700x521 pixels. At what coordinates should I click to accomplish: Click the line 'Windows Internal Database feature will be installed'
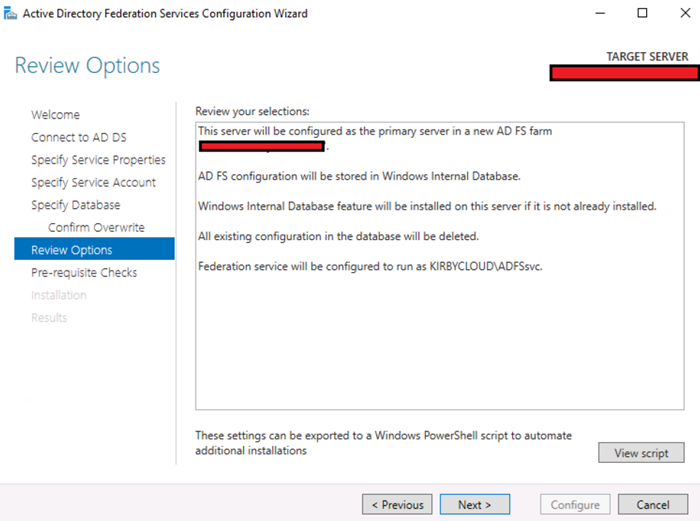(x=427, y=206)
